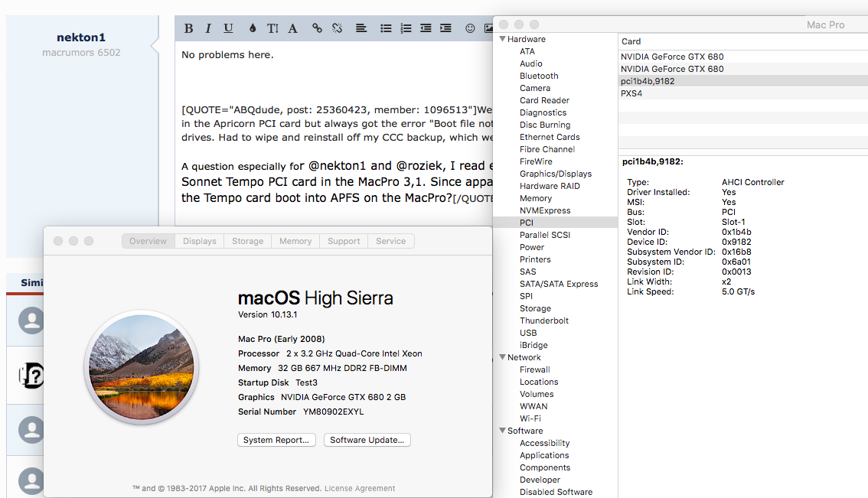Collapse the Hardware tree section
The width and height of the screenshot is (868, 498).
pyautogui.click(x=503, y=39)
